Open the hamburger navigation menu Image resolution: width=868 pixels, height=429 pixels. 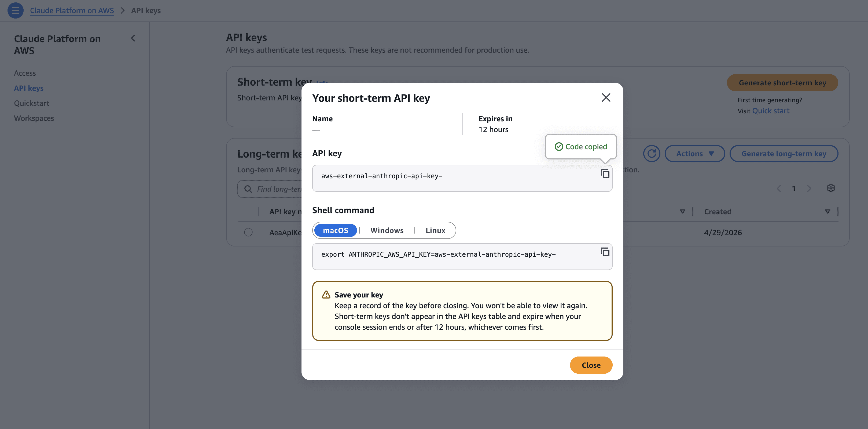(x=15, y=10)
